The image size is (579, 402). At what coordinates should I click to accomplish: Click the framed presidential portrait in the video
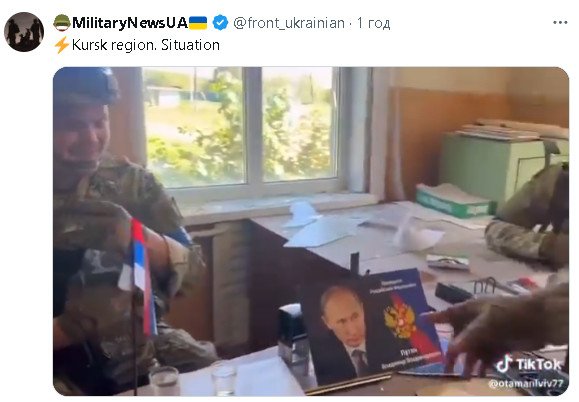pos(374,328)
